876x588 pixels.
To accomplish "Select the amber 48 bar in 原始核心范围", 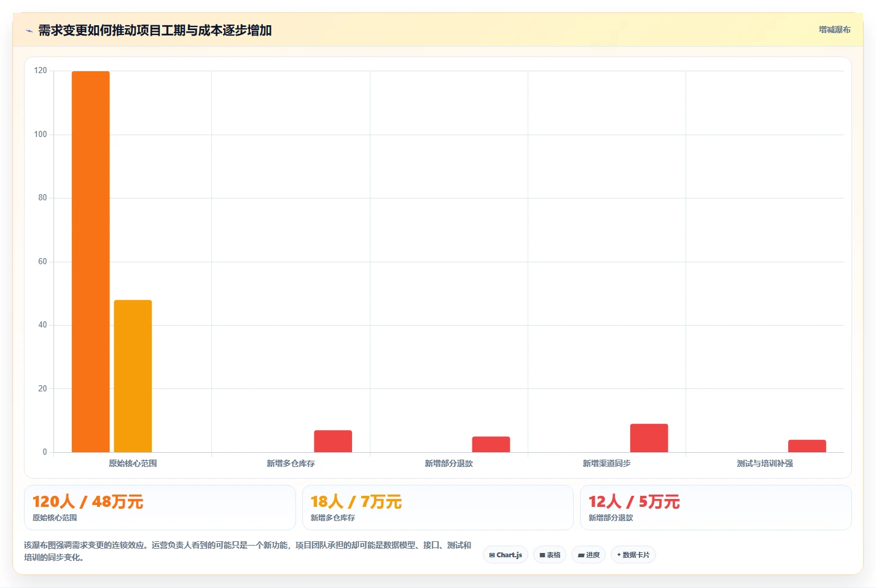I will point(133,376).
